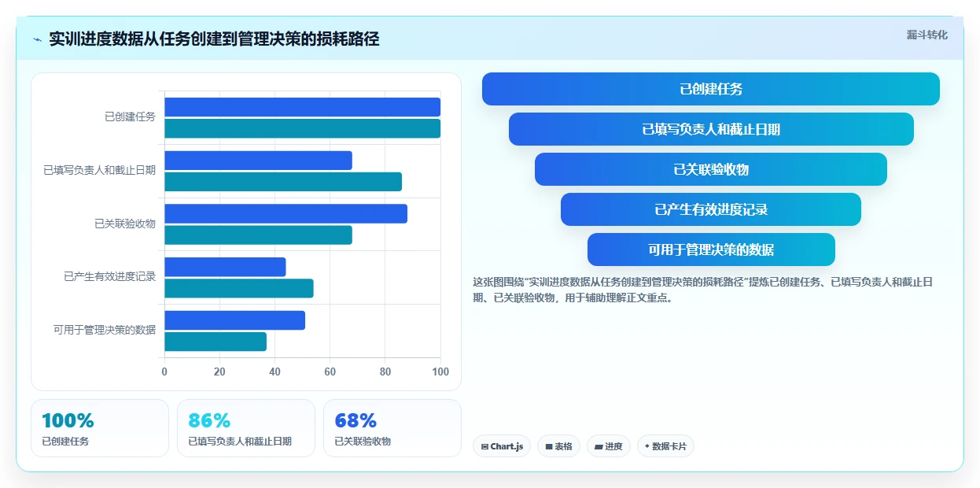This screenshot has width=980, height=488.
Task: Click the 数据卡片 tag
Action: coord(665,446)
